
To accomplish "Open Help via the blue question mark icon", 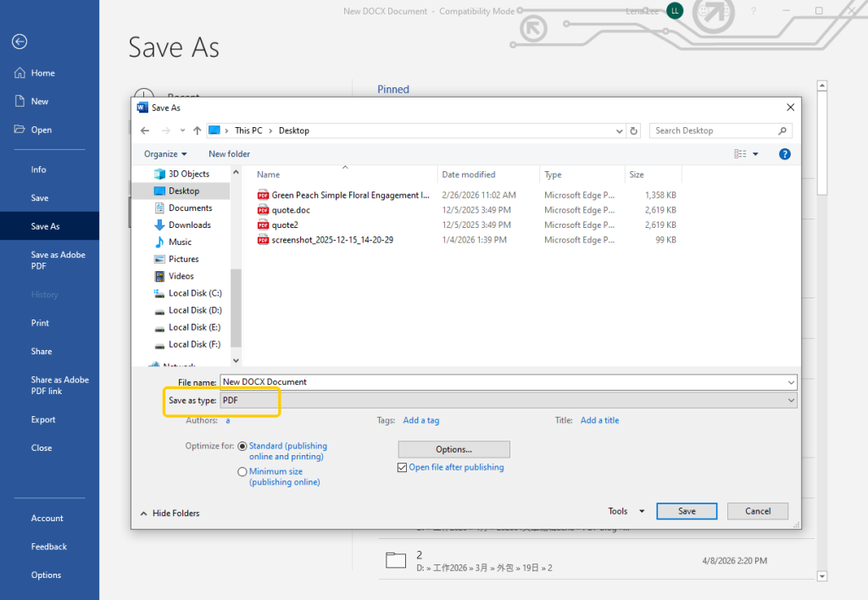I will tap(783, 153).
